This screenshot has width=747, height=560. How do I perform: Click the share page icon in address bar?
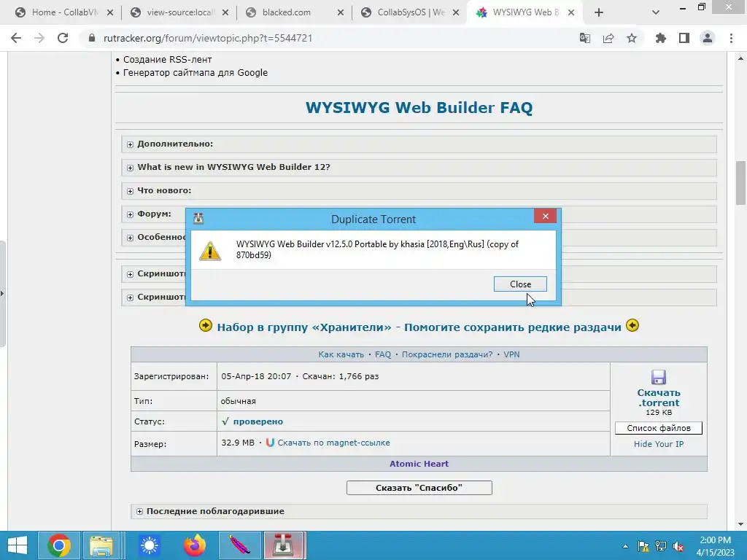pos(608,38)
